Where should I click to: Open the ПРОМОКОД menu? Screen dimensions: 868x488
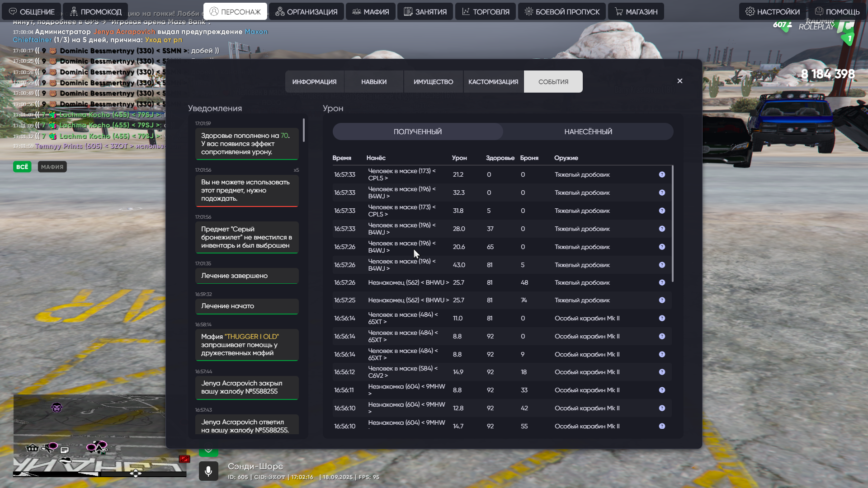(x=95, y=12)
